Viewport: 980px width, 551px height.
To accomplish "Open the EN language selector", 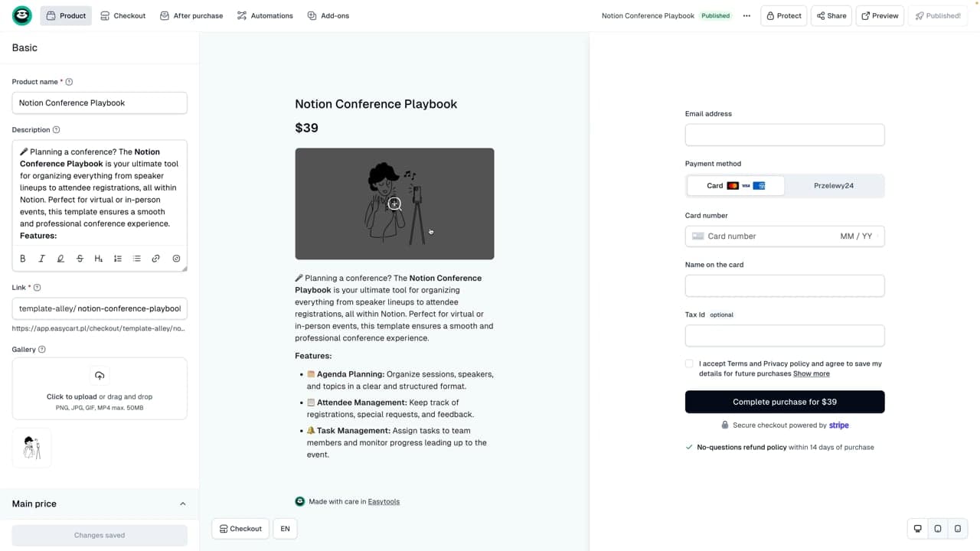I will tap(285, 529).
